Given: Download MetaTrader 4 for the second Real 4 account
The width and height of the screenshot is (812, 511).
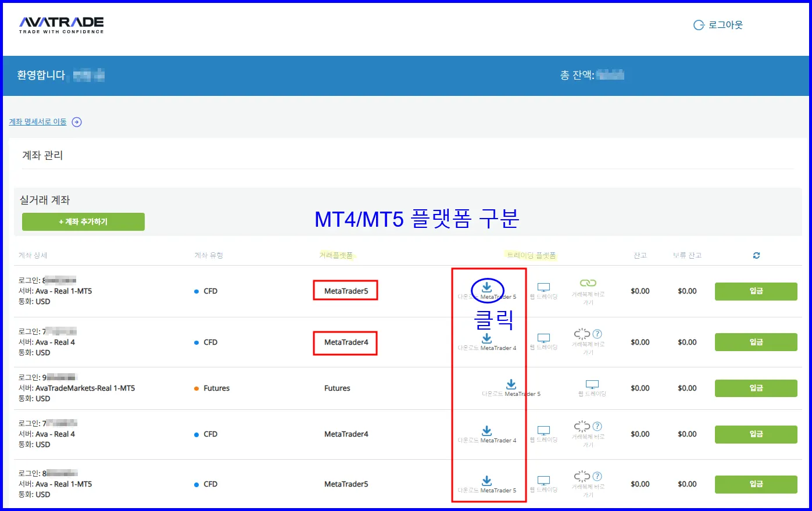Looking at the screenshot, I should pyautogui.click(x=487, y=431).
